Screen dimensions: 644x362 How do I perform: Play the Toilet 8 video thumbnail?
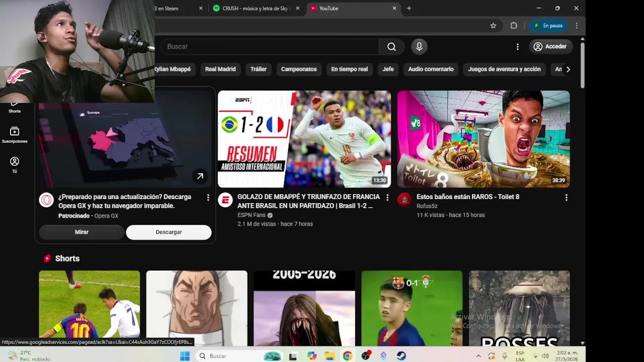(x=484, y=139)
